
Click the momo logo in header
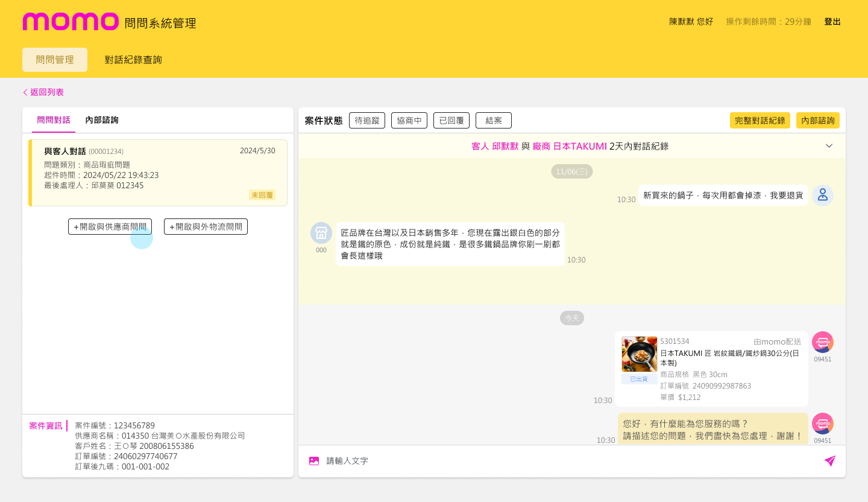click(x=71, y=22)
